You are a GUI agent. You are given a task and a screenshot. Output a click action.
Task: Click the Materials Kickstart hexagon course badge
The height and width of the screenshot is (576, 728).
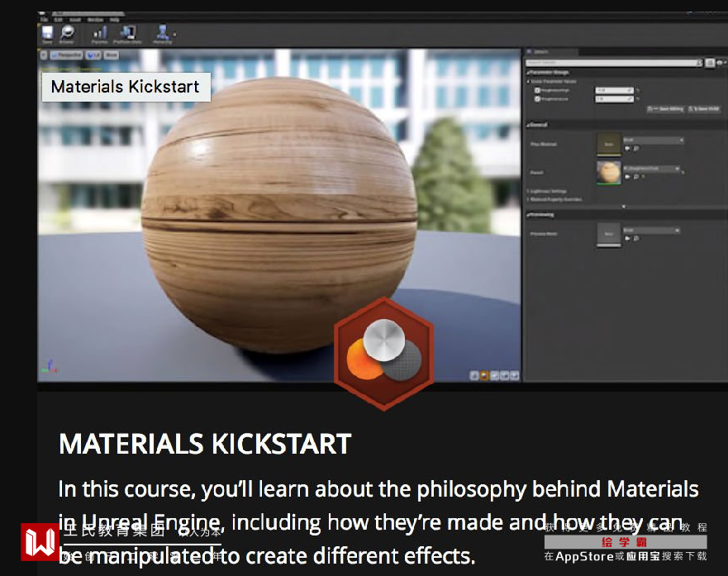click(x=384, y=354)
